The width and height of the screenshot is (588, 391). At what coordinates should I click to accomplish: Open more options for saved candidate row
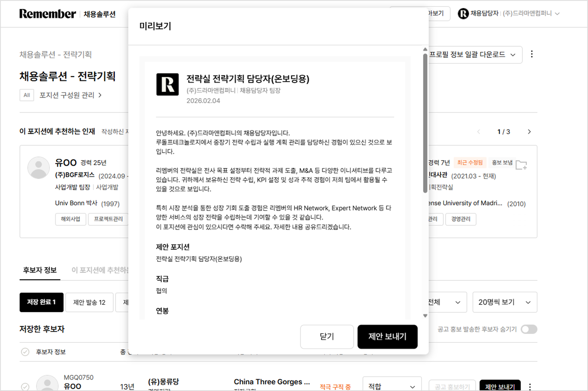tap(530, 386)
